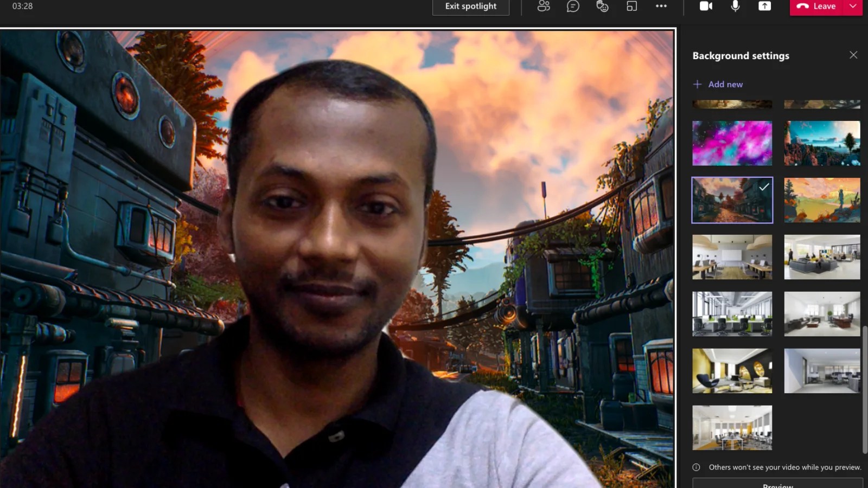Expand the Leave button dropdown
Screen dimensions: 868x488
pos(853,6)
